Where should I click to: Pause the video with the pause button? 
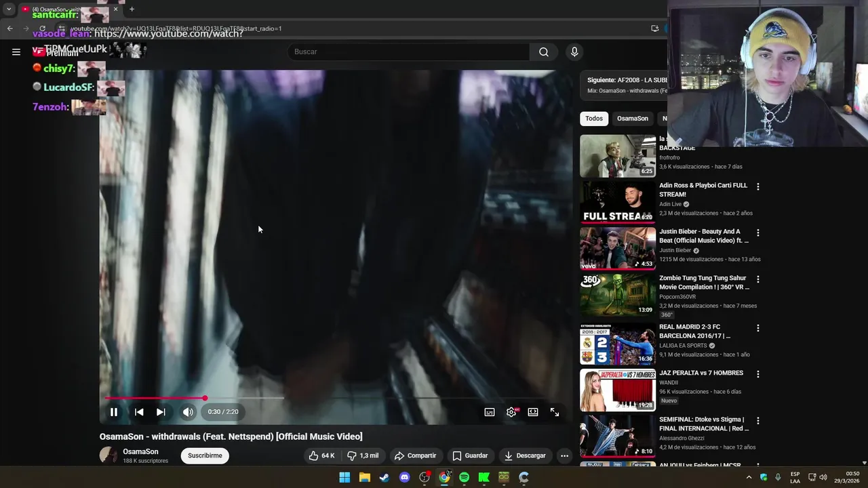(x=114, y=412)
